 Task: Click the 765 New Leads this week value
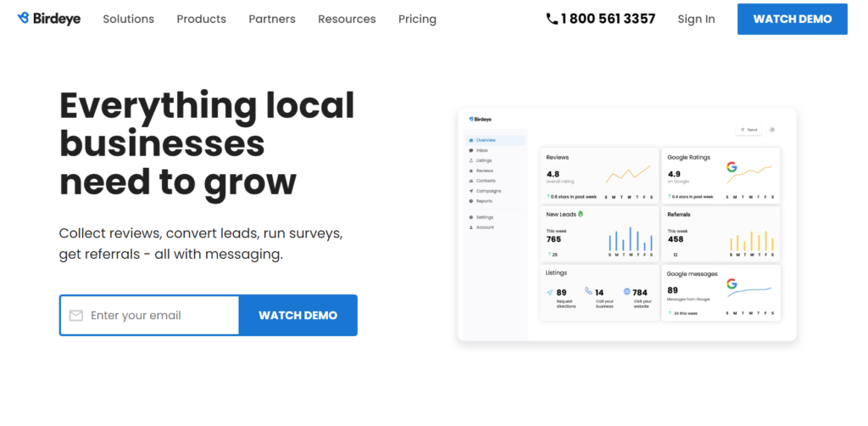pyautogui.click(x=554, y=239)
